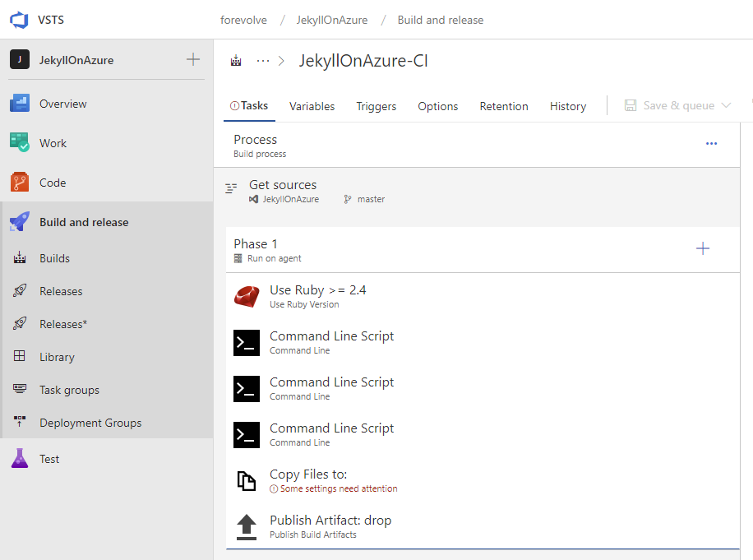Expand the Save & queue dropdown arrow
The width and height of the screenshot is (753, 560).
tap(726, 105)
